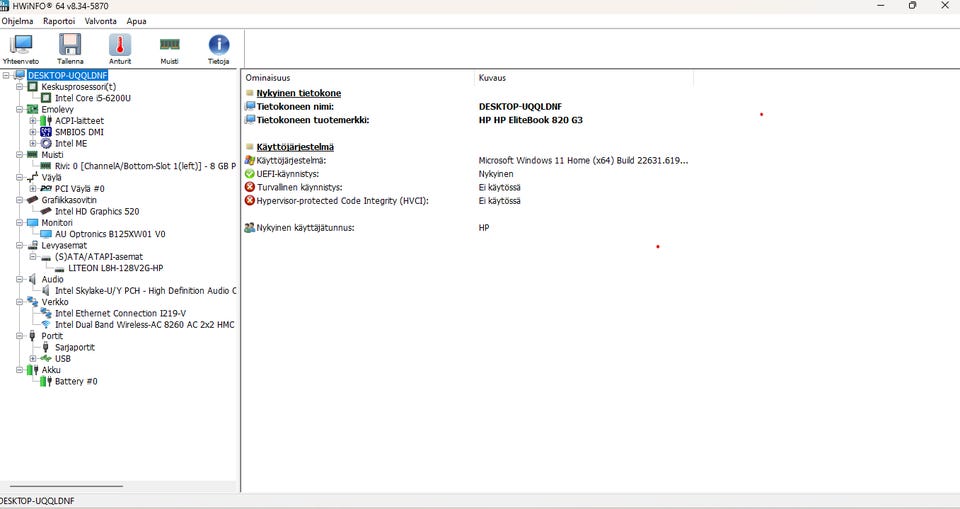Click the ACPI-laitteet icon in tree

point(46,121)
